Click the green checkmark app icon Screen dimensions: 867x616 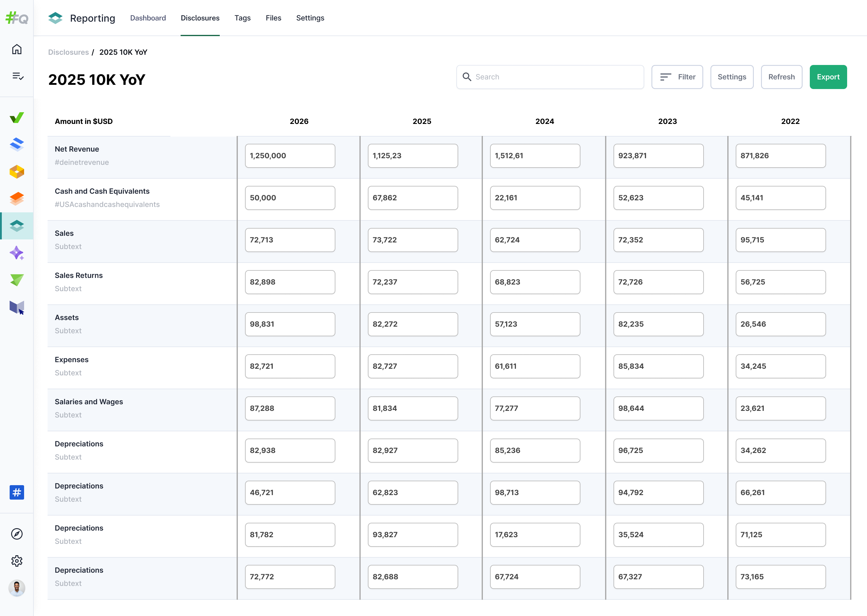click(17, 117)
